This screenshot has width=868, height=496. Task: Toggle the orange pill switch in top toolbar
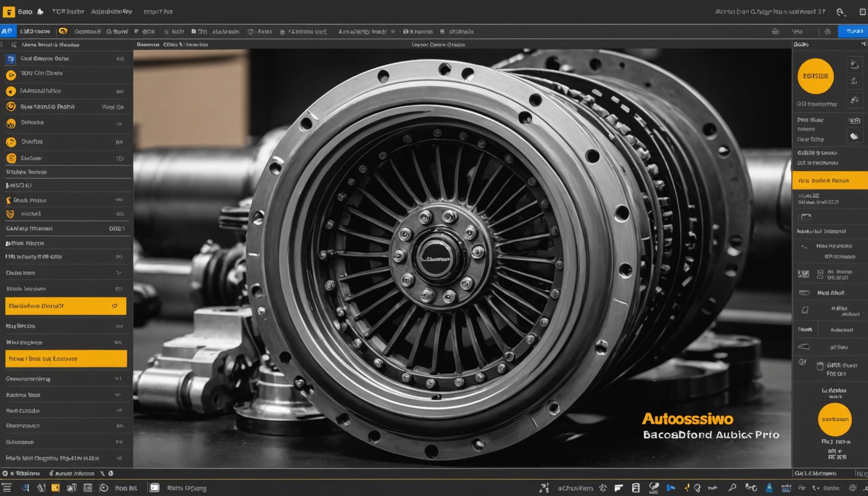pyautogui.click(x=63, y=31)
